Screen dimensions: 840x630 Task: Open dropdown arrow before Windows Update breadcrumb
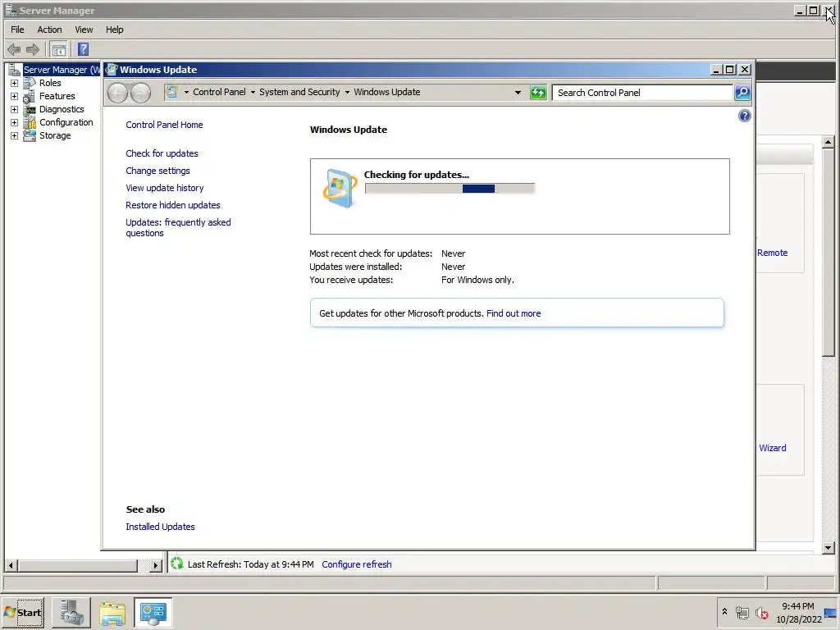347,92
